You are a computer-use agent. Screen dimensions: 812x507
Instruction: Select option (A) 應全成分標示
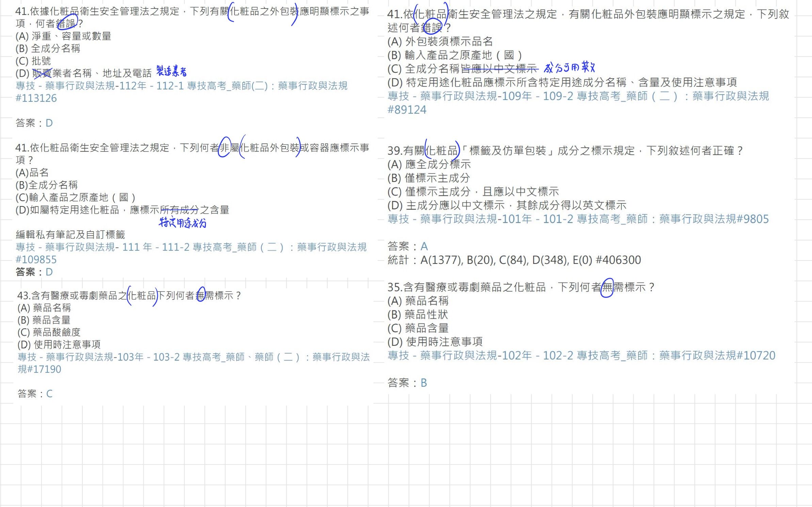coord(429,165)
